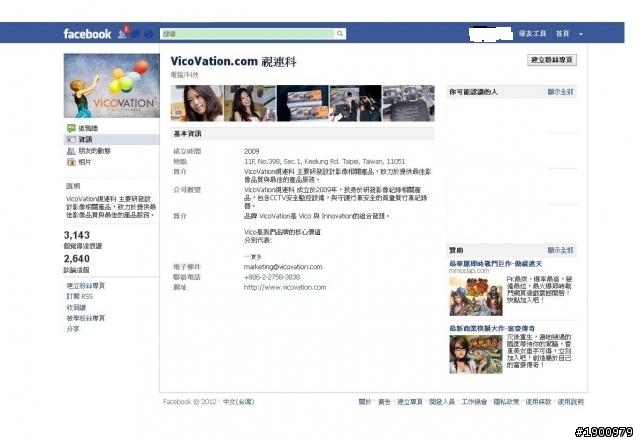Click the people icon beside 朋友的動態
Viewport: 640px width, 440px height.
pos(71,151)
